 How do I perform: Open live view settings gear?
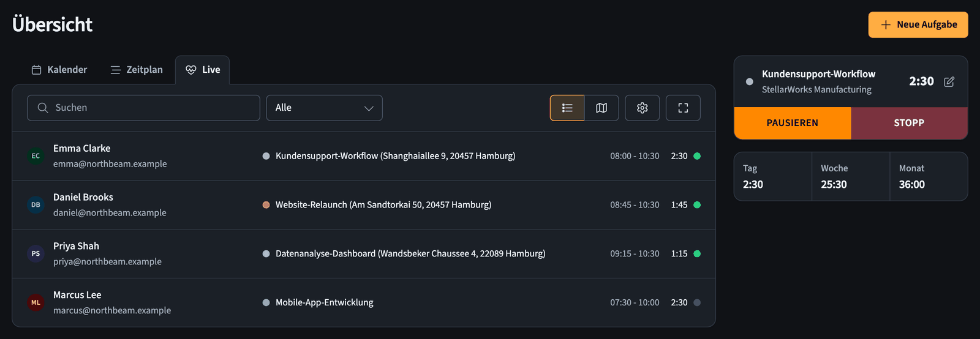click(x=642, y=108)
